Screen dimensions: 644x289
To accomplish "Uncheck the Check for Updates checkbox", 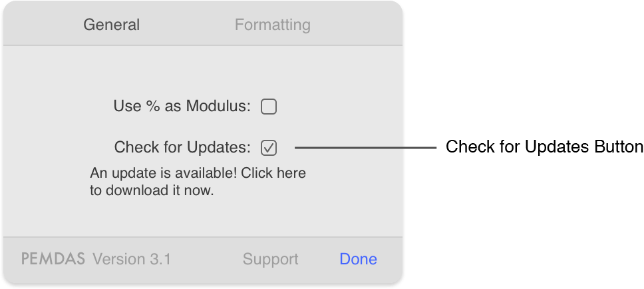I will pyautogui.click(x=269, y=148).
